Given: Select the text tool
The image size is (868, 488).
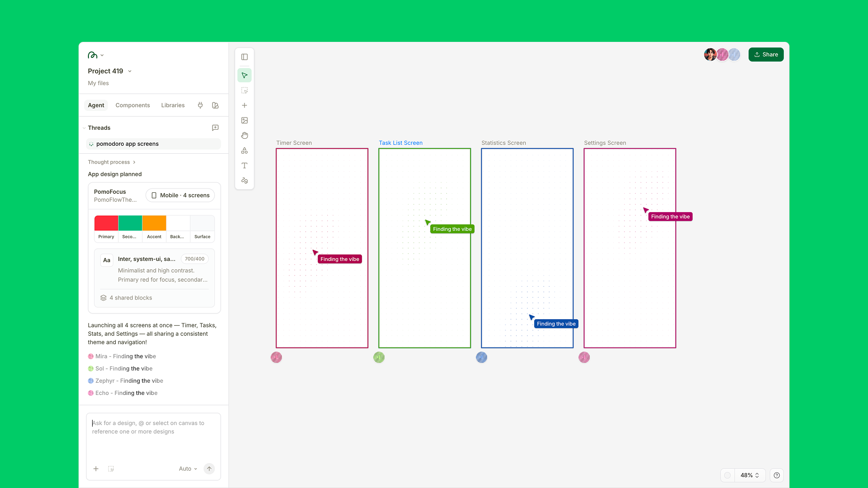Looking at the screenshot, I should 245,165.
